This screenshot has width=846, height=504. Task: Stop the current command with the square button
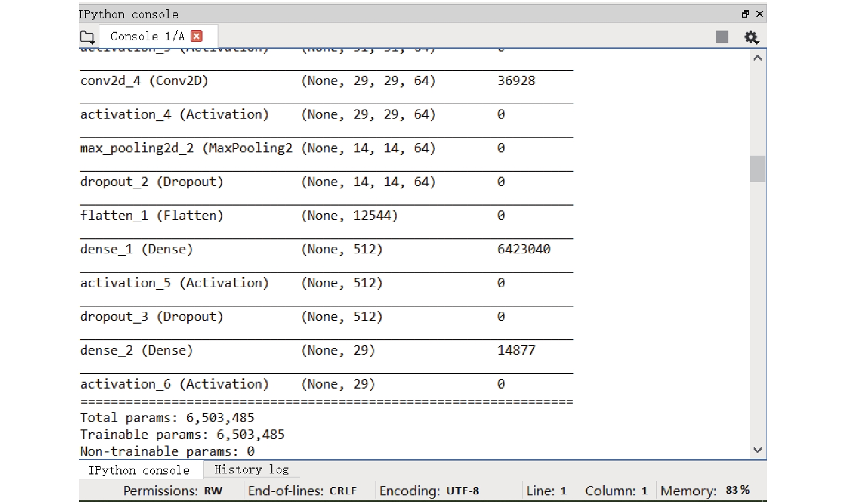722,36
